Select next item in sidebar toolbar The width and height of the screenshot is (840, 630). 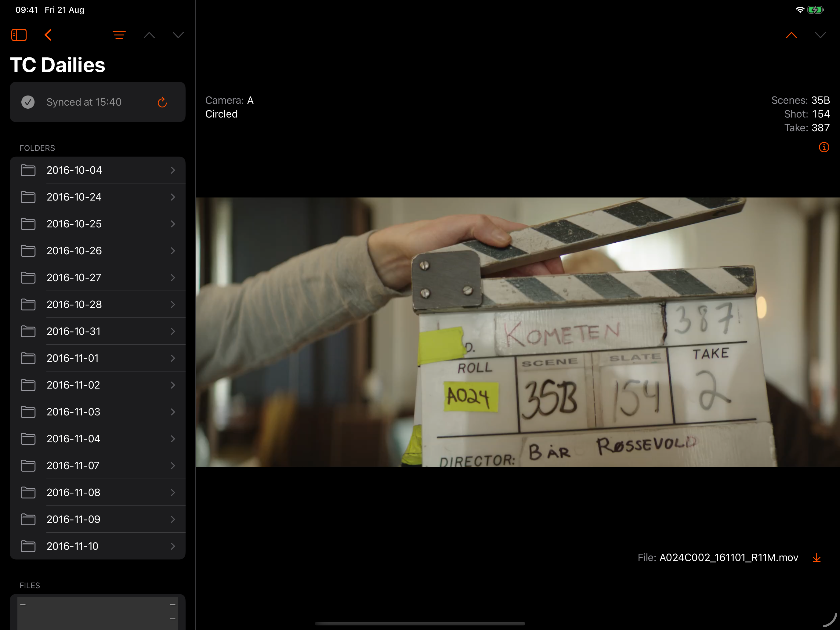pos(178,35)
